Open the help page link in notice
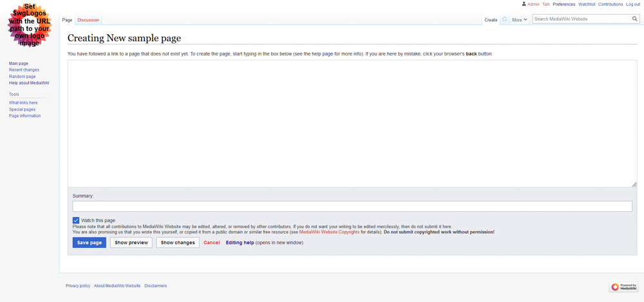The width and height of the screenshot is (644, 302). pos(323,54)
